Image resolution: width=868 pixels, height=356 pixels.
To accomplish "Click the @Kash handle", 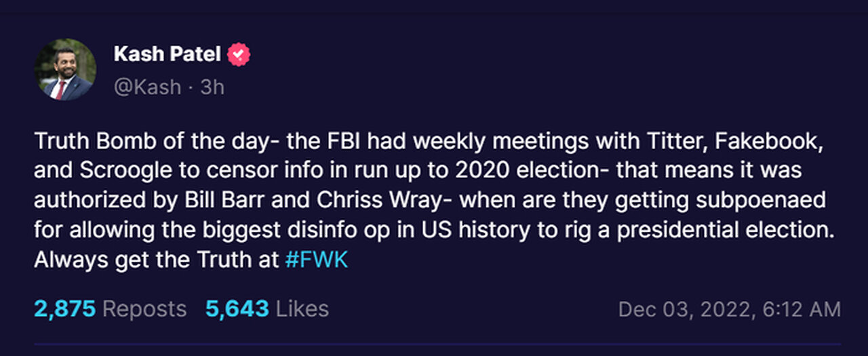I will pos(148,87).
